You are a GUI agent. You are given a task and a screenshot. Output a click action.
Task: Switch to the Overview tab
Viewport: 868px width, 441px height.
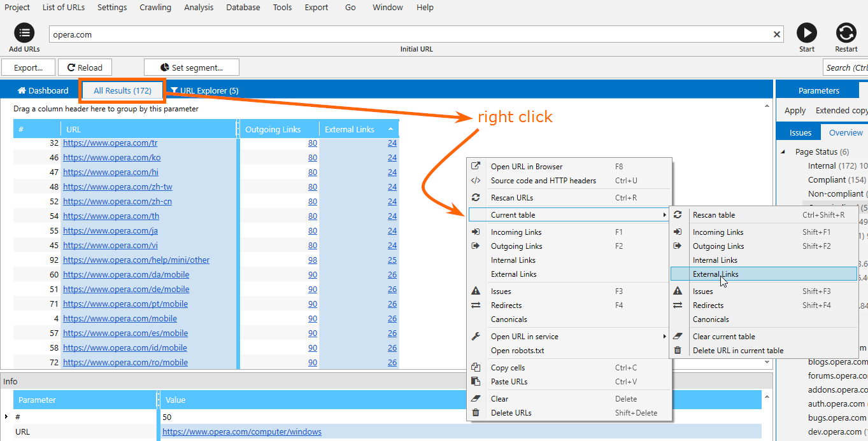[846, 132]
